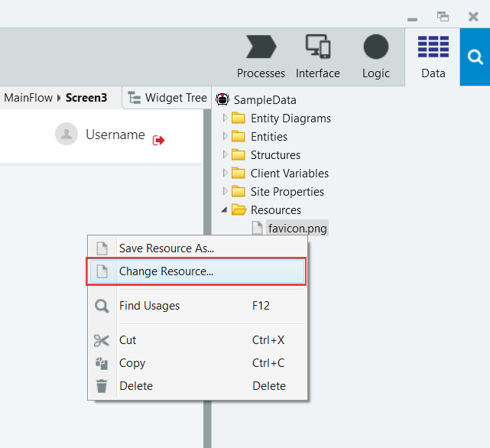This screenshot has width=490, height=448.
Task: Switch to the Interface layer
Action: [x=318, y=57]
